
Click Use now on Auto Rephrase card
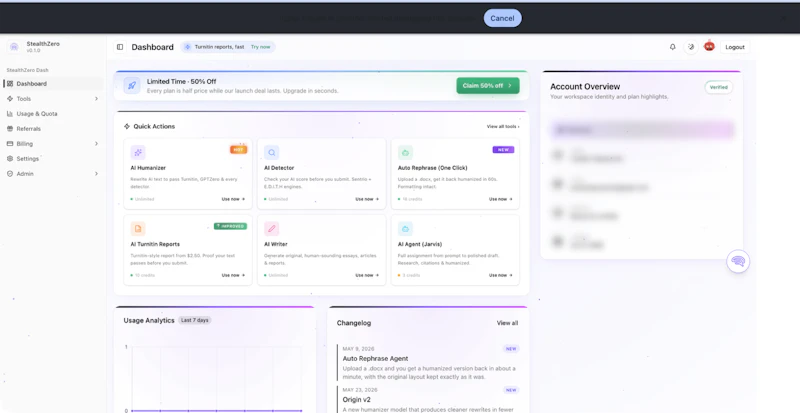click(x=501, y=199)
